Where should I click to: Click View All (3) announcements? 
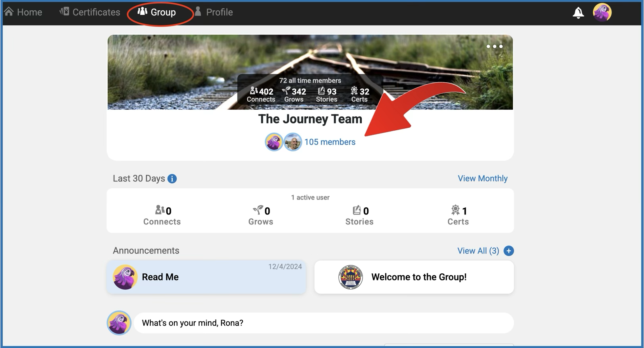click(x=478, y=251)
